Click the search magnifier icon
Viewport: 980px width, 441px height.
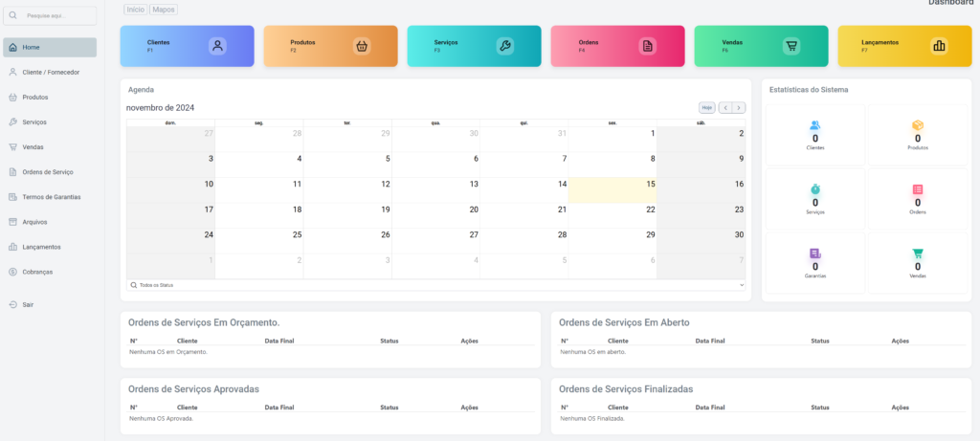13,15
